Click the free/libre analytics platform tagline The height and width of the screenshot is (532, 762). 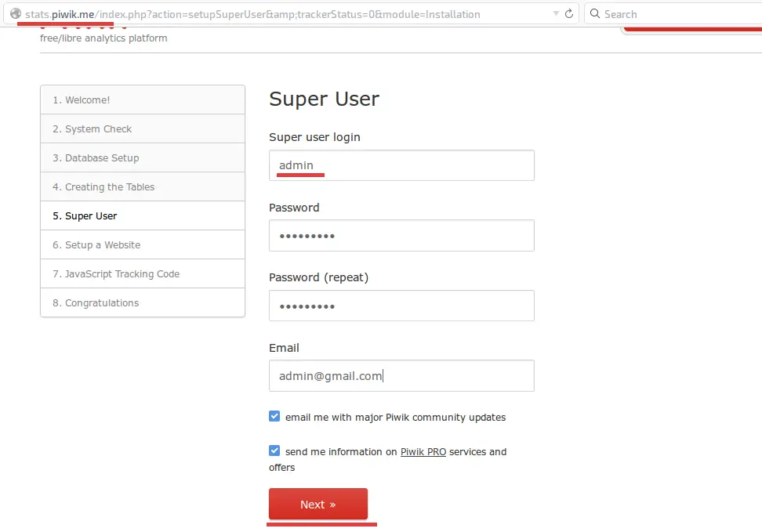[103, 38]
